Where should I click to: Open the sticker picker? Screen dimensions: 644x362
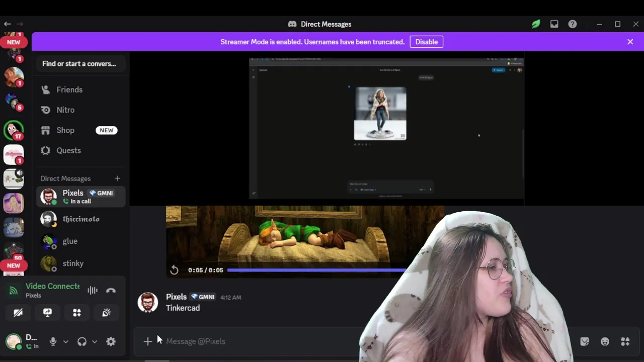pyautogui.click(x=585, y=341)
